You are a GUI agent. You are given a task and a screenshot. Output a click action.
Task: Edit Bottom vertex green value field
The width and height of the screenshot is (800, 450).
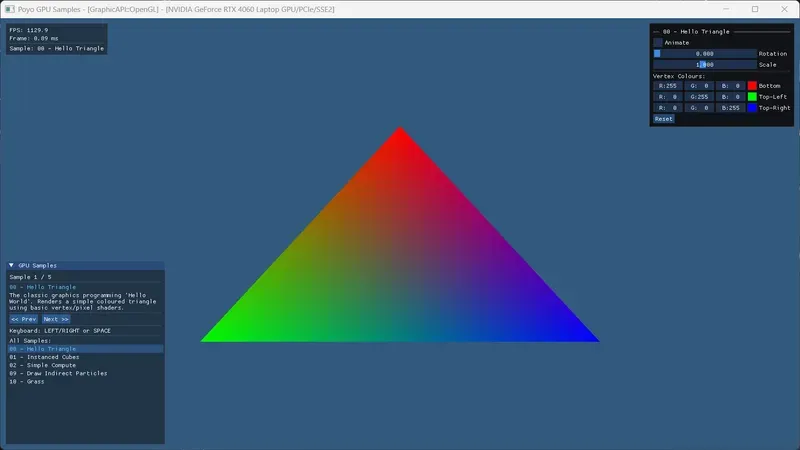(x=699, y=86)
